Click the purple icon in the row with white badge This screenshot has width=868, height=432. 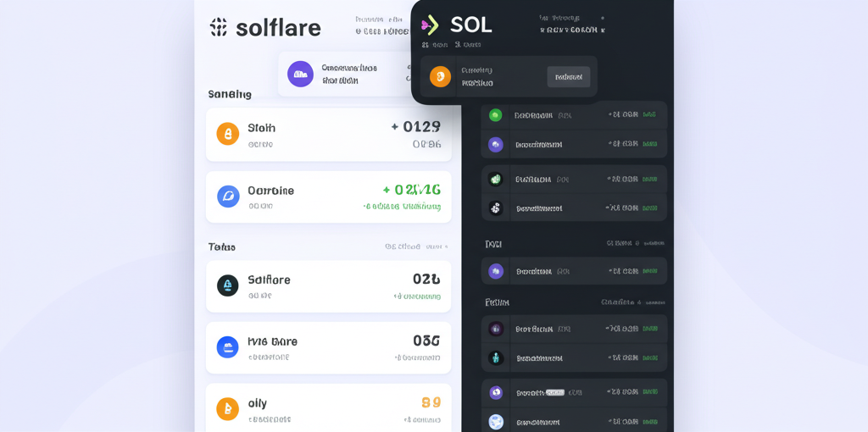pos(495,393)
